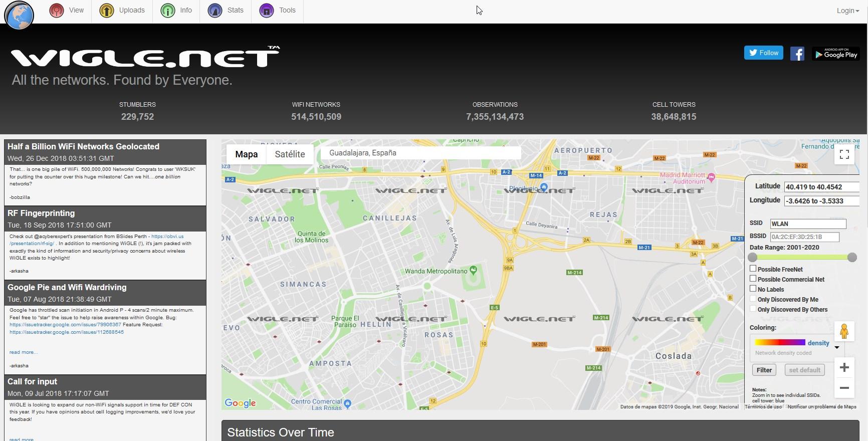The width and height of the screenshot is (868, 441).
Task: Click the Google logo on the map
Action: [240, 403]
